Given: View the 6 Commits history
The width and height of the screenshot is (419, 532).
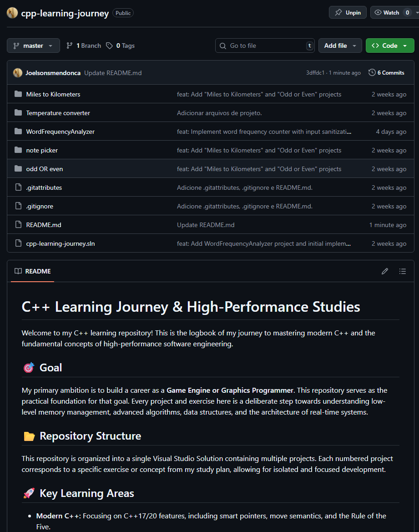Looking at the screenshot, I should [386, 73].
